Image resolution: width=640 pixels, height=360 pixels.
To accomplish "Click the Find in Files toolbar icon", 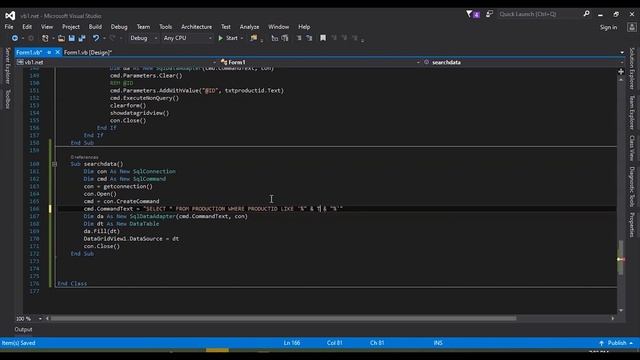I will click(254, 38).
